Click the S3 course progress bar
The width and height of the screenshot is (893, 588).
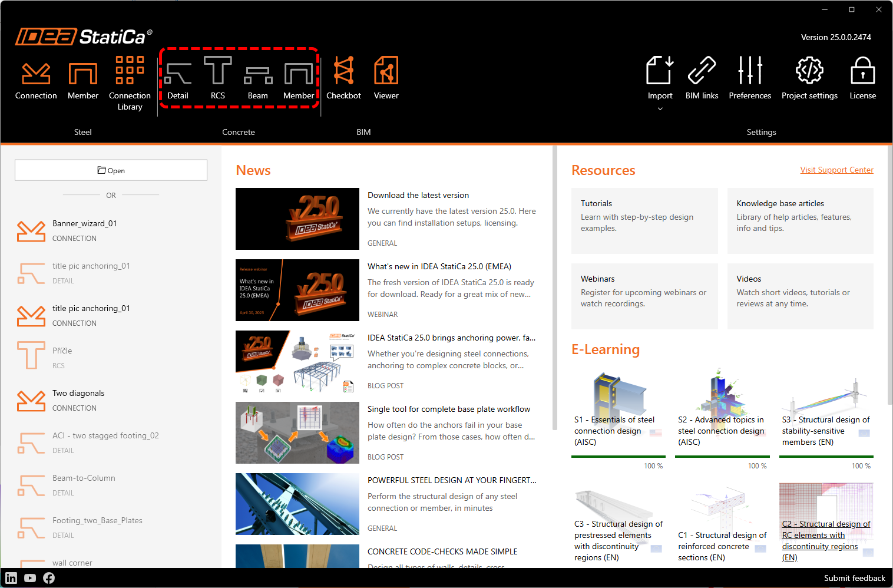[826, 457]
